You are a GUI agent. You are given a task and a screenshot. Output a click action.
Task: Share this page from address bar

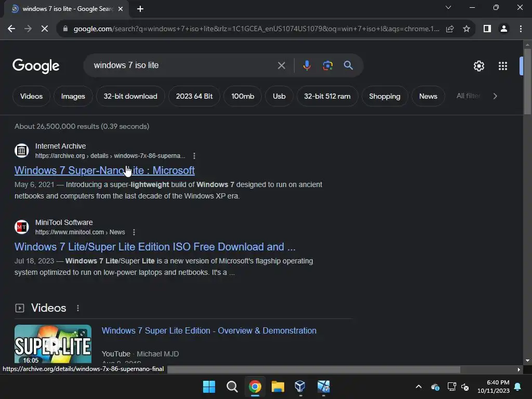[x=450, y=29]
